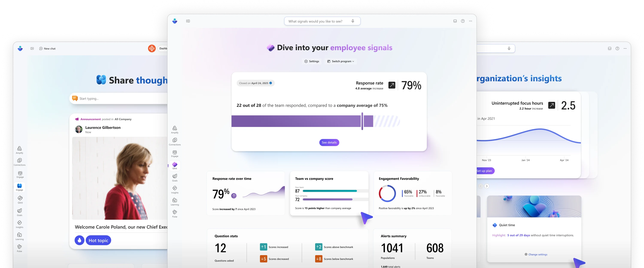The height and width of the screenshot is (268, 644).
Task: Start a New chat in left window
Action: coord(47,48)
